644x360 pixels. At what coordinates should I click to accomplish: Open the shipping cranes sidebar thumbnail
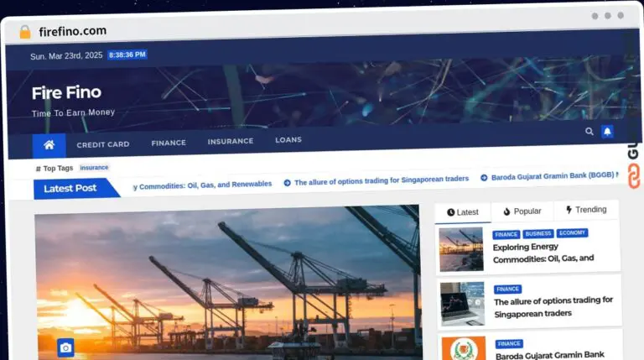pos(461,249)
